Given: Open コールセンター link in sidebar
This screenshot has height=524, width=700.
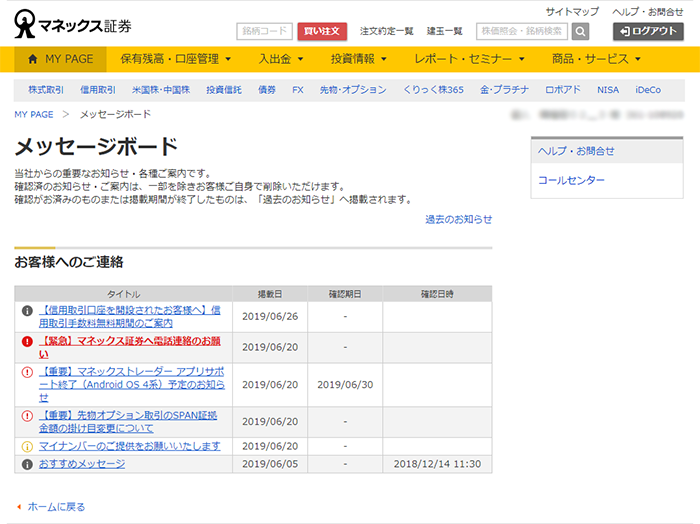Looking at the screenshot, I should pyautogui.click(x=571, y=180).
